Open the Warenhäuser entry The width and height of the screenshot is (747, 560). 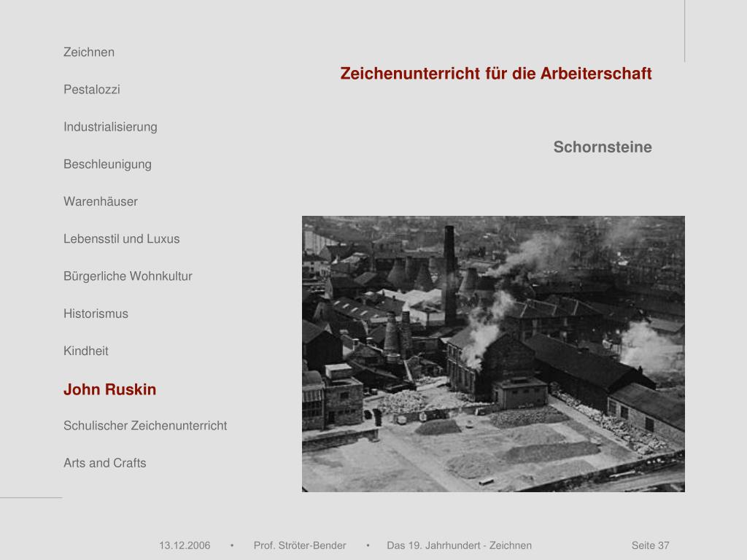pos(101,201)
